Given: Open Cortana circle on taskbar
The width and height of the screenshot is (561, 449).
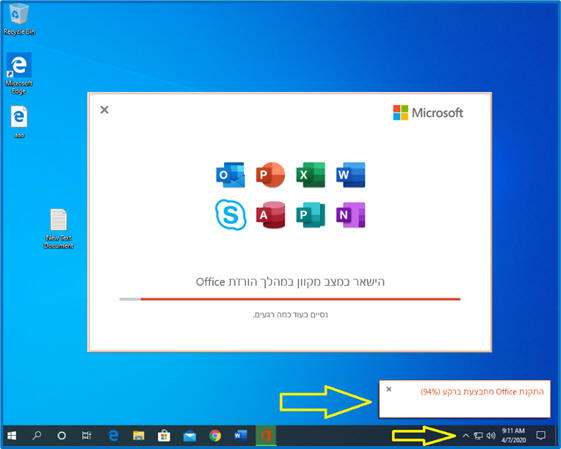Looking at the screenshot, I should coord(62,435).
